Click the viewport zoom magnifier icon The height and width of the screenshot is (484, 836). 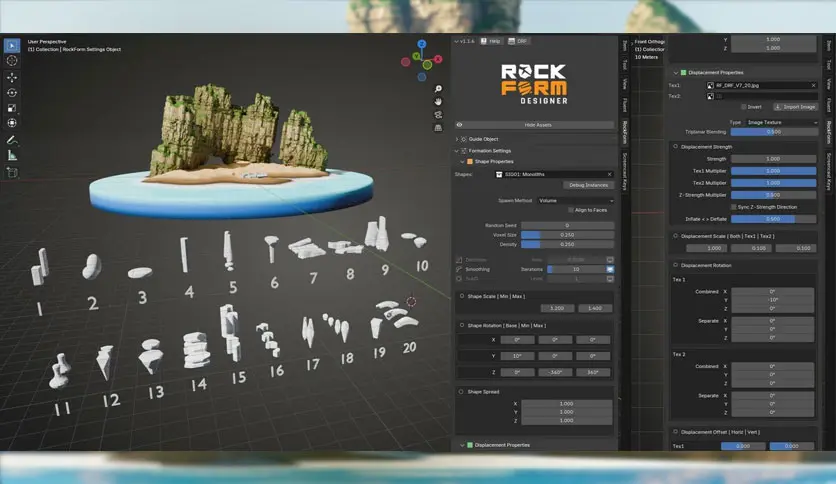click(438, 88)
